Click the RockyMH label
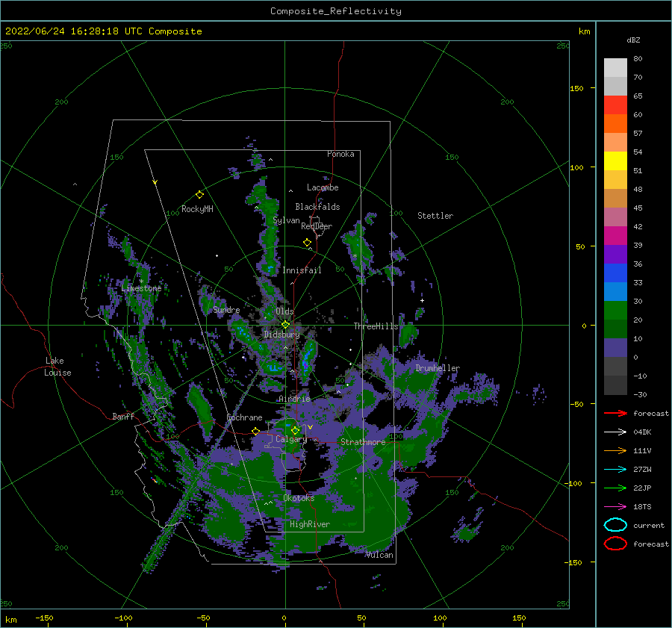 tap(197, 209)
